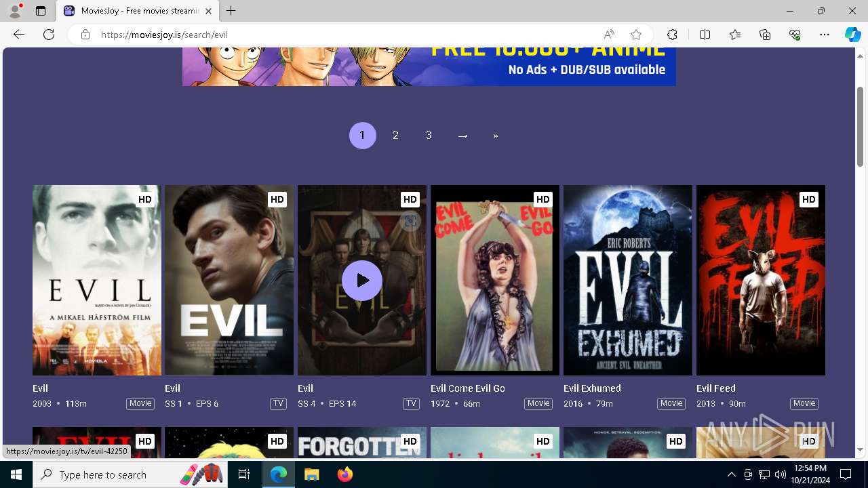Click the taskbar clock showing 12:54 PM
The height and width of the screenshot is (488, 868).
click(810, 474)
